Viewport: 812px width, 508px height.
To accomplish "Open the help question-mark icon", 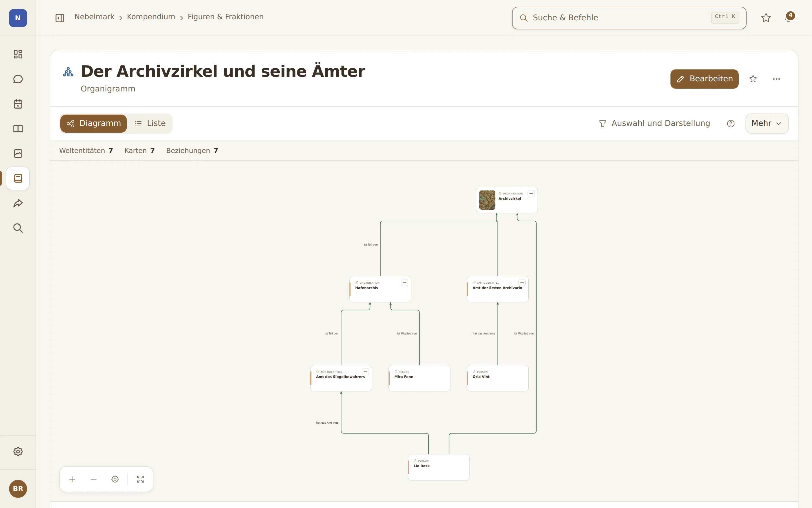I will coord(731,124).
